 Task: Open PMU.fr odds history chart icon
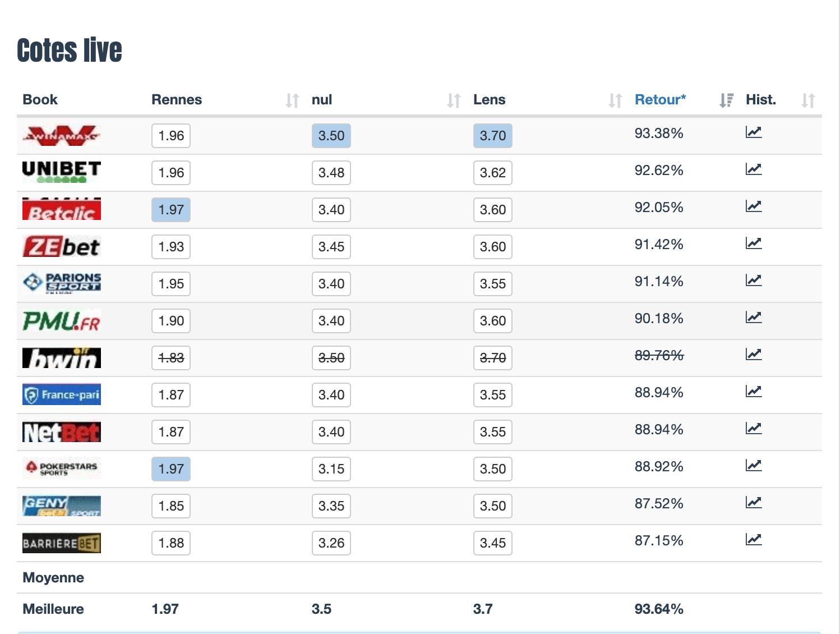click(x=754, y=318)
